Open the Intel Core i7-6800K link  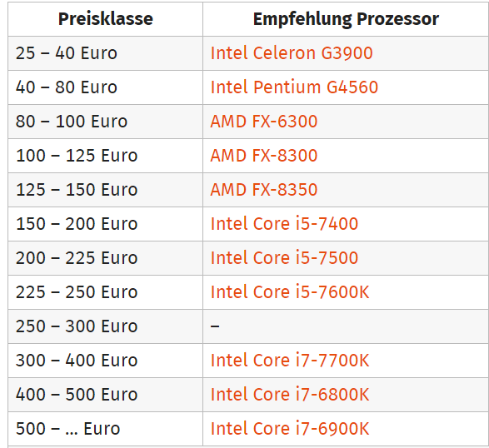coord(290,394)
